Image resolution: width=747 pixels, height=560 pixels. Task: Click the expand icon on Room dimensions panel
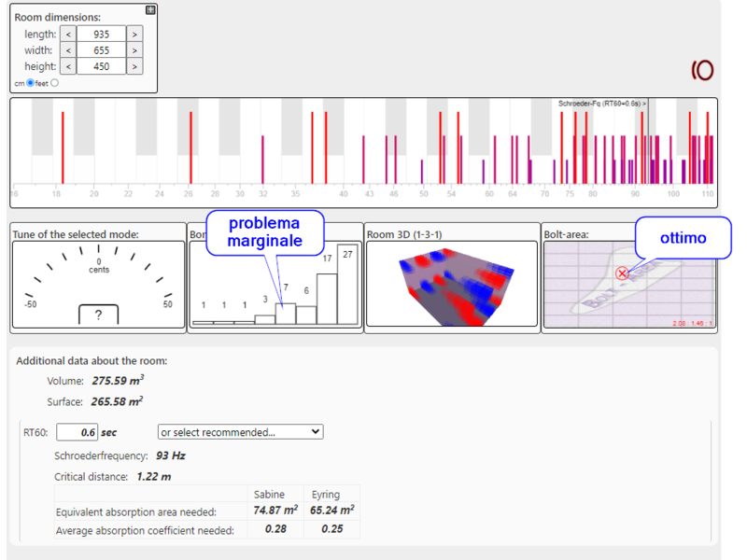coord(151,10)
